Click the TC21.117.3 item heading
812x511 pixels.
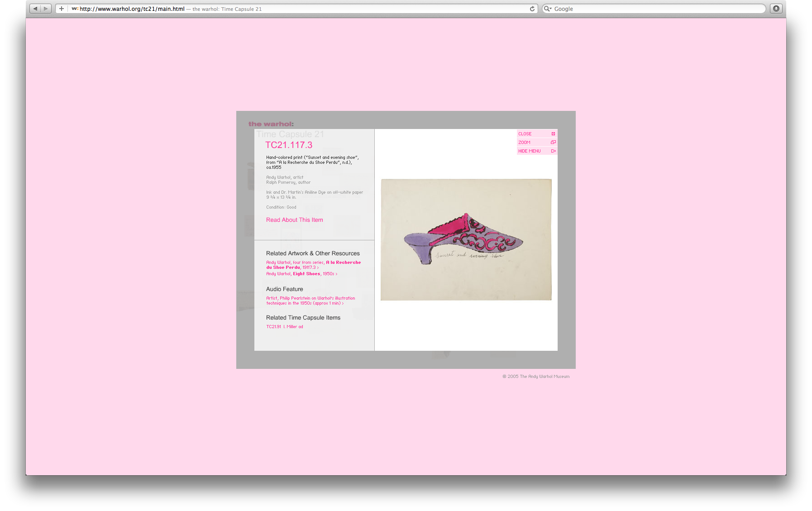tap(289, 145)
